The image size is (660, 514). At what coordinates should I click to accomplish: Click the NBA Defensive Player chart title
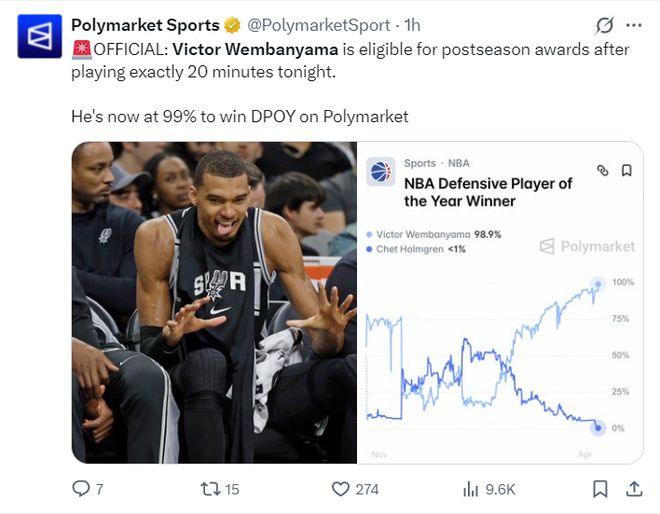pos(488,192)
